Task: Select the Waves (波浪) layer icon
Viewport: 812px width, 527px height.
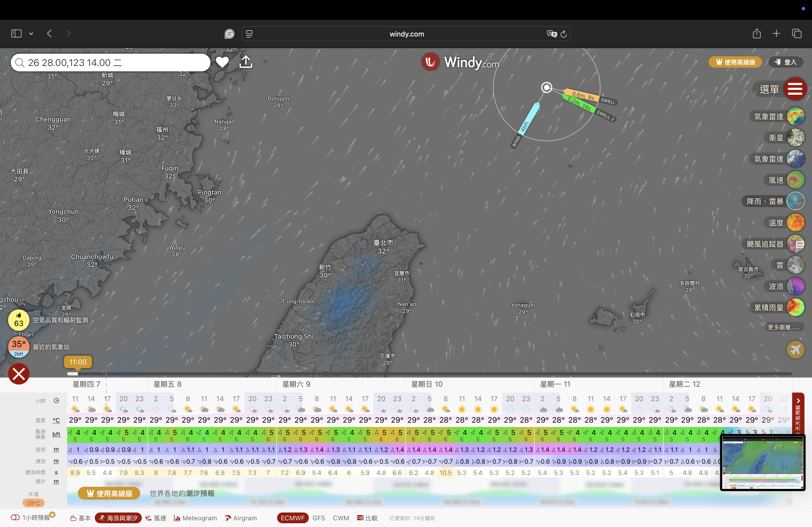Action: tap(795, 286)
